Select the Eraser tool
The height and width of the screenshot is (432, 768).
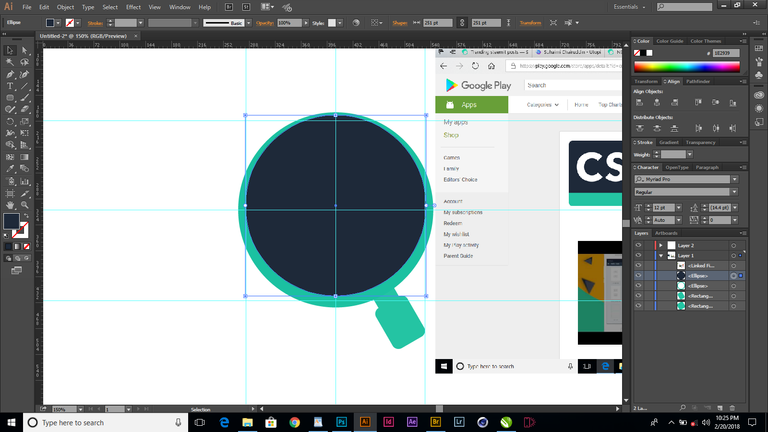(x=24, y=110)
